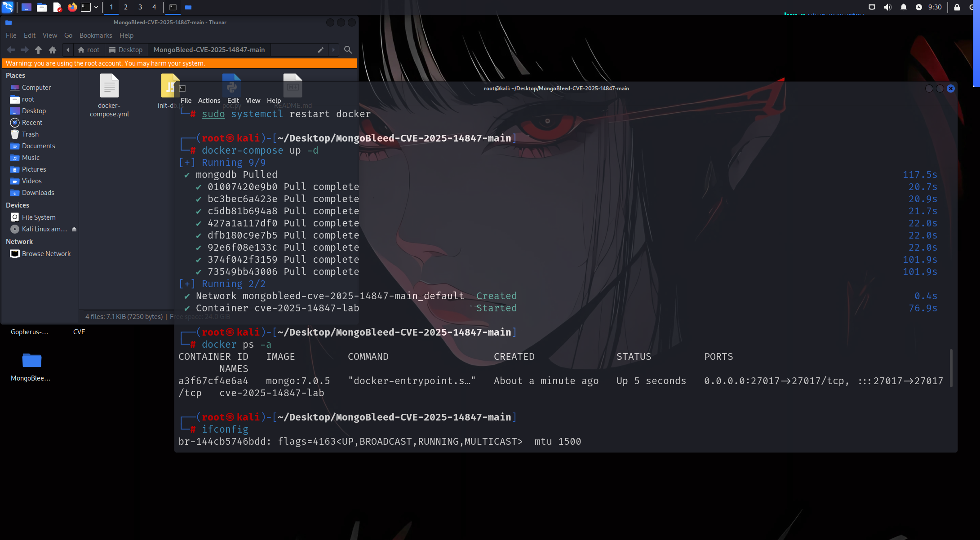This screenshot has width=980, height=540.
Task: Launch Firefox from the top panel
Action: pos(72,7)
